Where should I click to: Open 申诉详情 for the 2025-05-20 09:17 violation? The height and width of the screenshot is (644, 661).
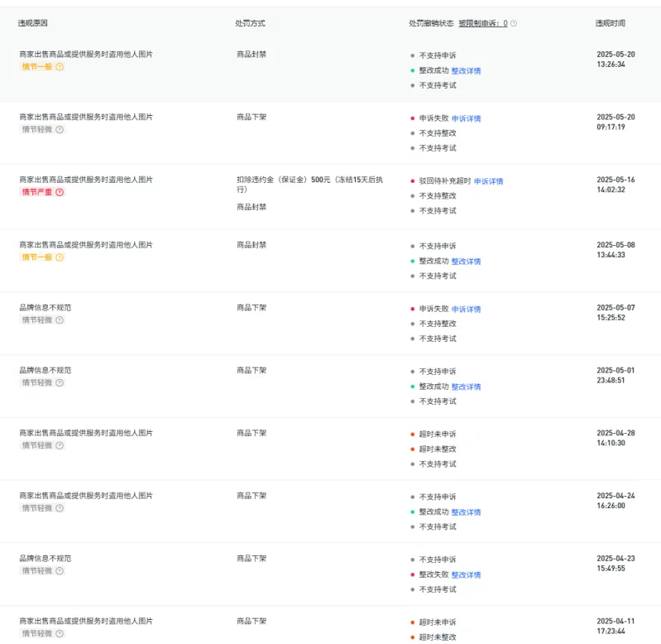pyautogui.click(x=466, y=118)
